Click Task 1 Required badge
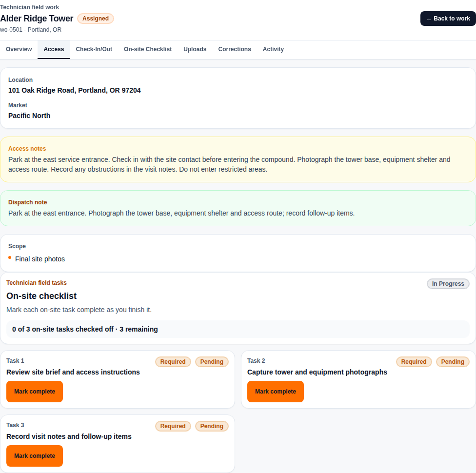476x473 pixels. click(173, 362)
